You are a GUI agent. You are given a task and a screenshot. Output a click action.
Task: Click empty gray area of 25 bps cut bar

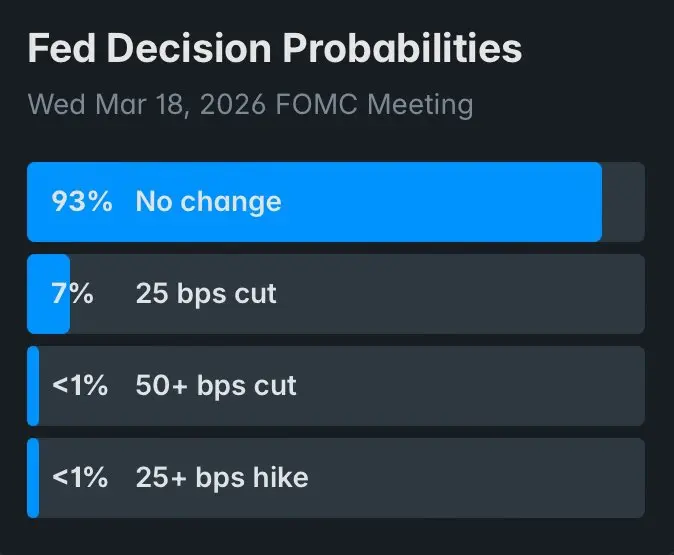450,294
